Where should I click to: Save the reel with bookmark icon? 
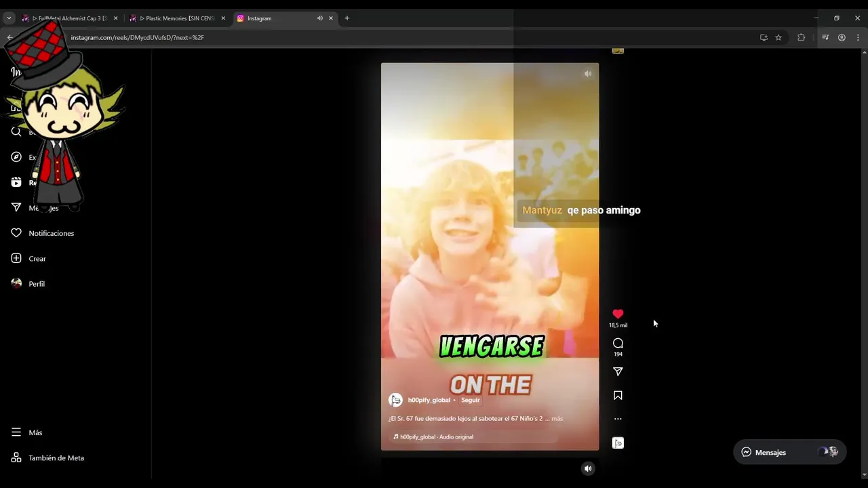tap(618, 395)
